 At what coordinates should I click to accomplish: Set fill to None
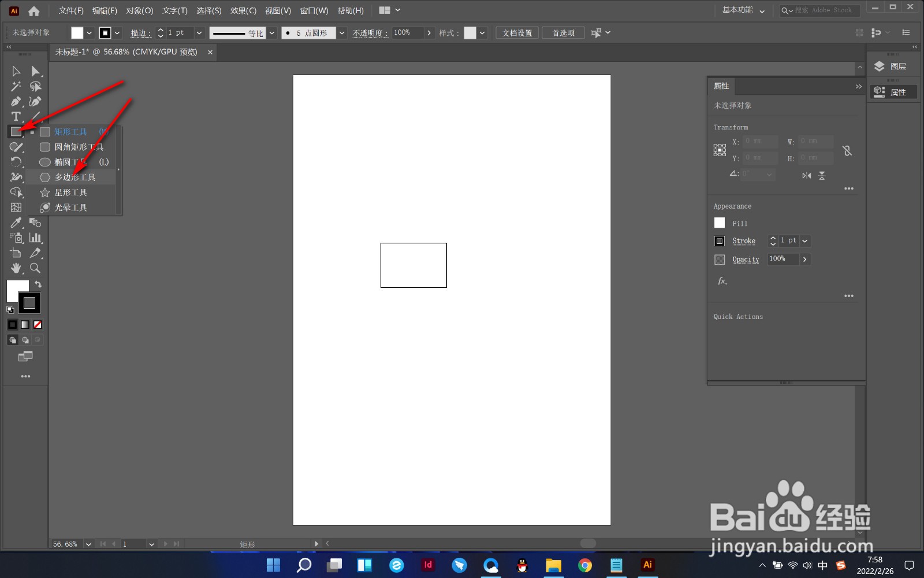tap(38, 325)
